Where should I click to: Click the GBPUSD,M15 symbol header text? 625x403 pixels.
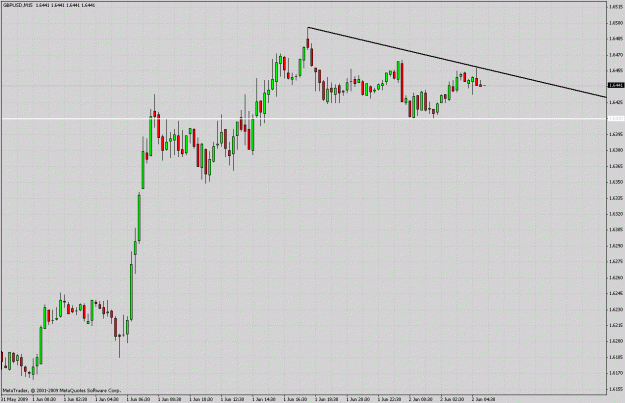point(18,5)
